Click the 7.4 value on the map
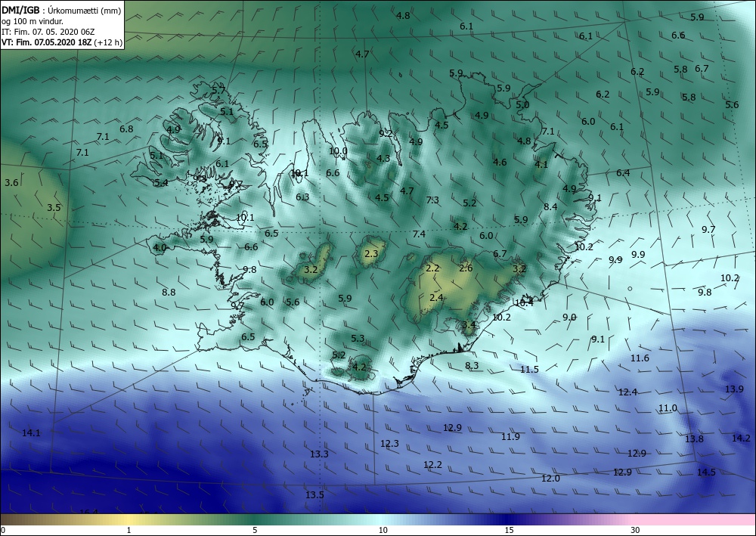This screenshot has height=536, width=756. coord(419,234)
